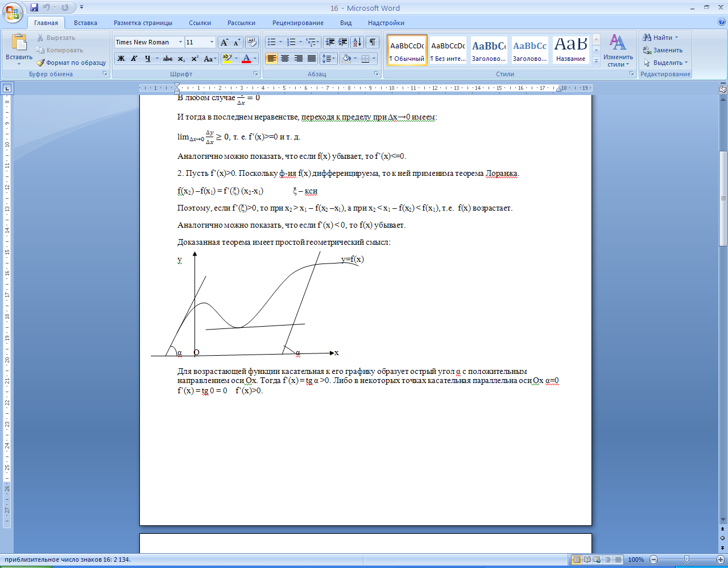Apply the Без интервала style

(448, 50)
